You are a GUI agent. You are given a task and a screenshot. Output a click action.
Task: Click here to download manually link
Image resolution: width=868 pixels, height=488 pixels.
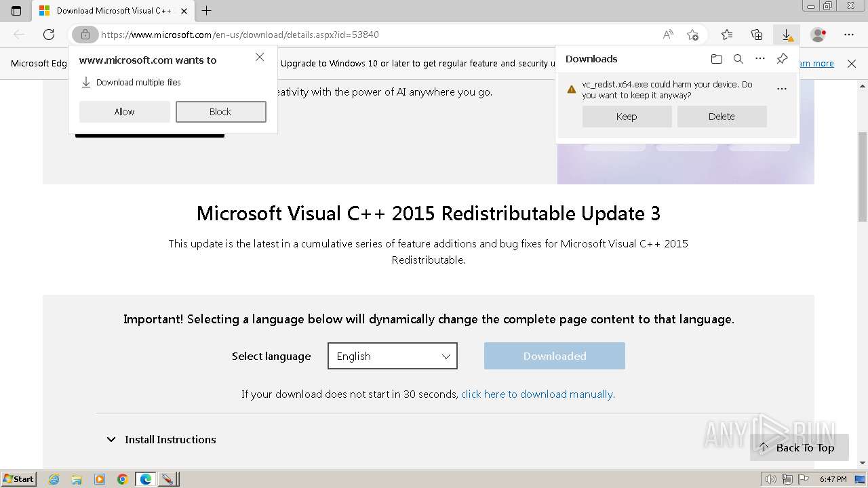point(536,394)
